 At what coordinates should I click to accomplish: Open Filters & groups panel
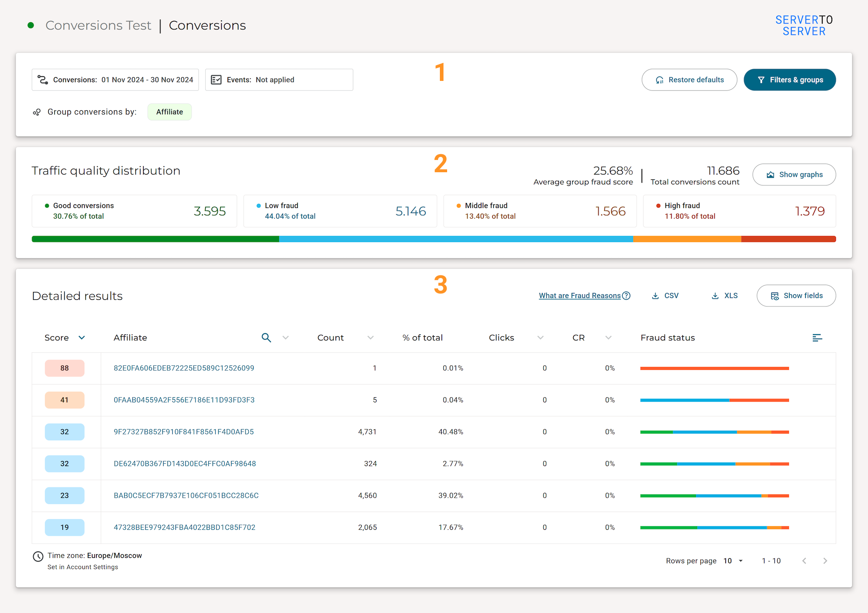click(790, 80)
